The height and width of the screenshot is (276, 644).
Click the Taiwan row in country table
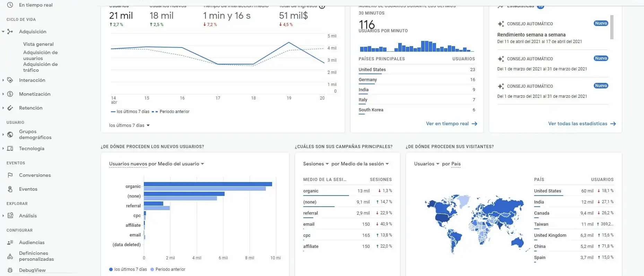(574, 224)
